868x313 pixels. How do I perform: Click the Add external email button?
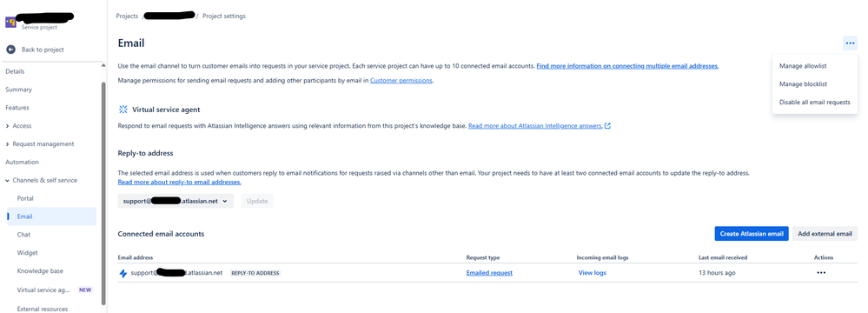point(825,234)
